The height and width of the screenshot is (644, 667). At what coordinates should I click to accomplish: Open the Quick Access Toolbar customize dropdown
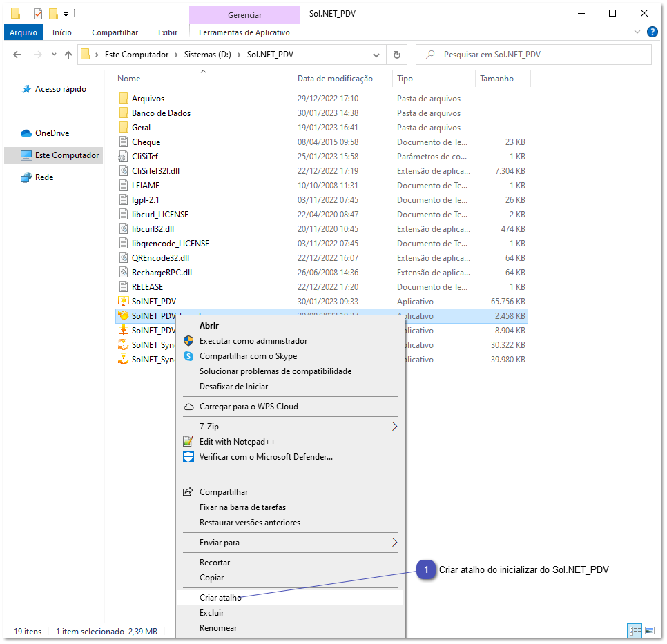coord(66,13)
